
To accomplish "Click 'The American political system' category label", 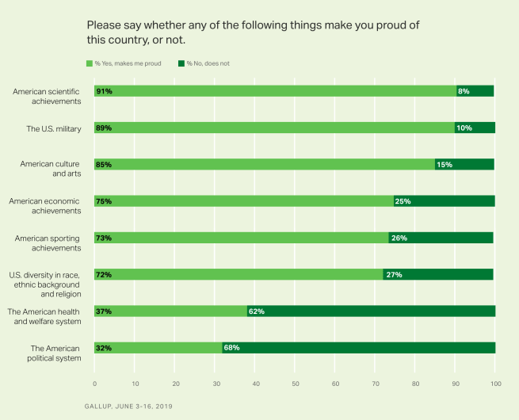I will 55,353.
